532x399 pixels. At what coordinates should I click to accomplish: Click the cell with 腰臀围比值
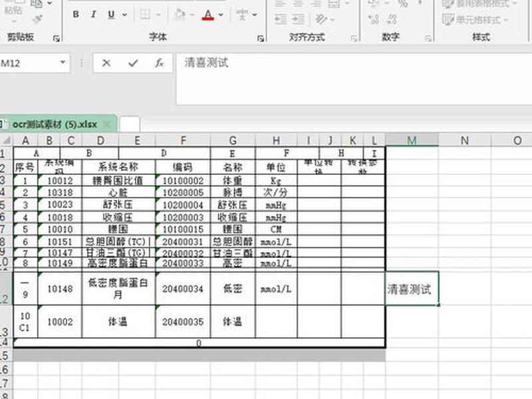coord(118,180)
